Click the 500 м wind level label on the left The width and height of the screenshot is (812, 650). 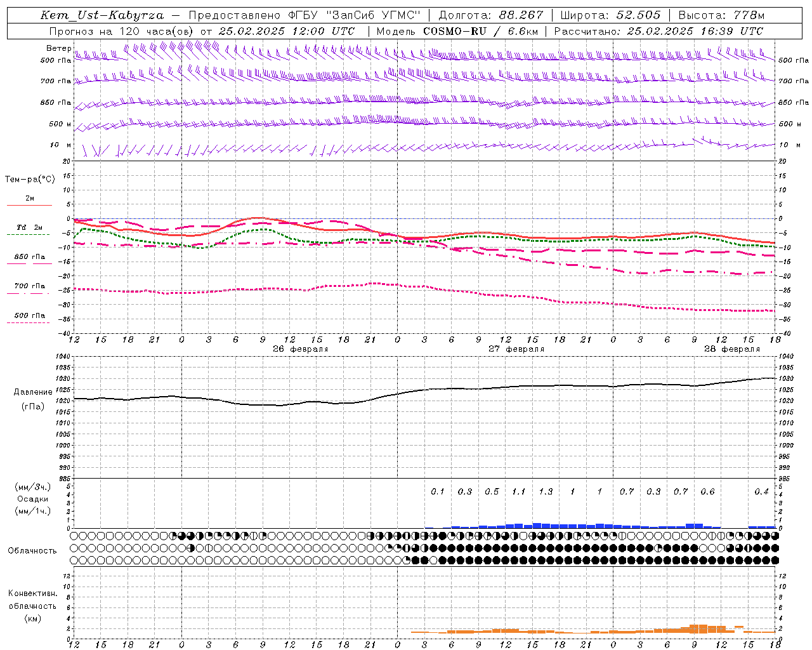coord(60,124)
